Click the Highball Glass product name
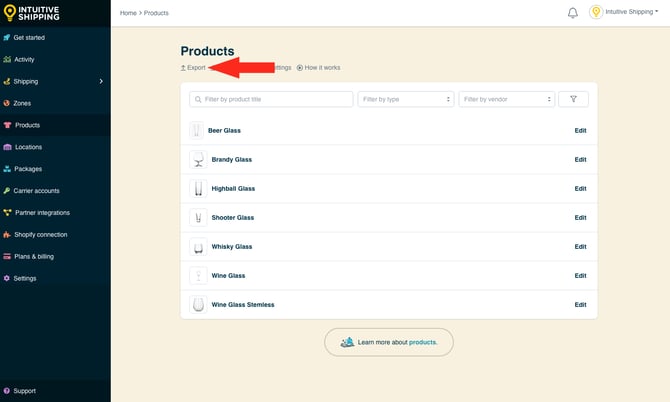 (233, 188)
